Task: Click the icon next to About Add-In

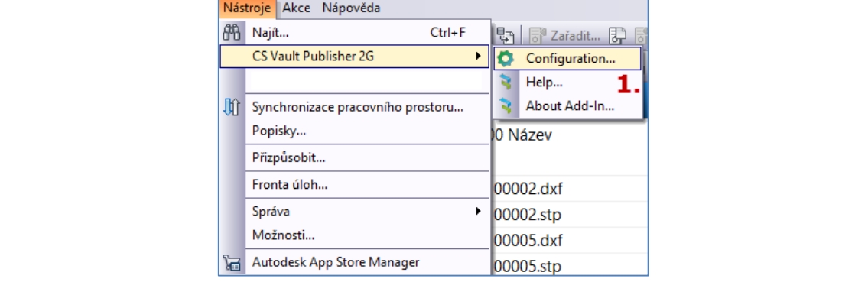Action: point(506,106)
